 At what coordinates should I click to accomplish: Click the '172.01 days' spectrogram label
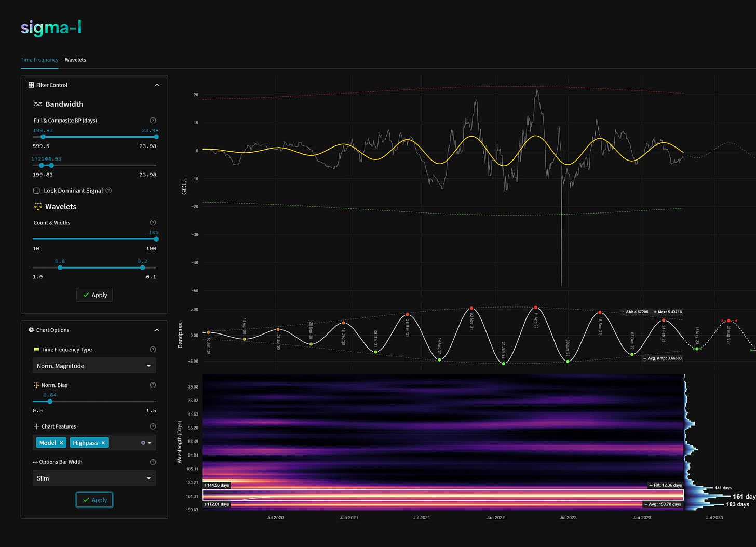(217, 504)
